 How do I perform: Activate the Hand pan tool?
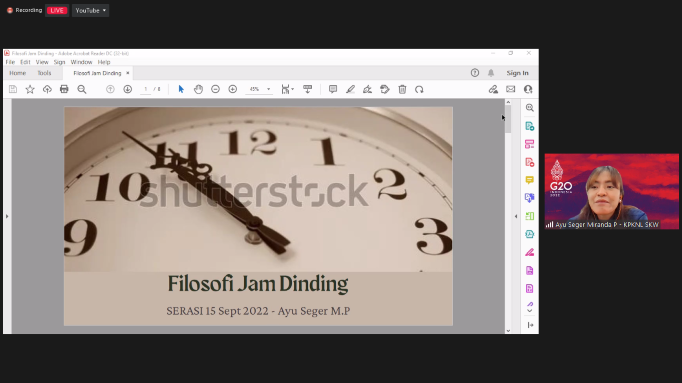click(x=198, y=89)
